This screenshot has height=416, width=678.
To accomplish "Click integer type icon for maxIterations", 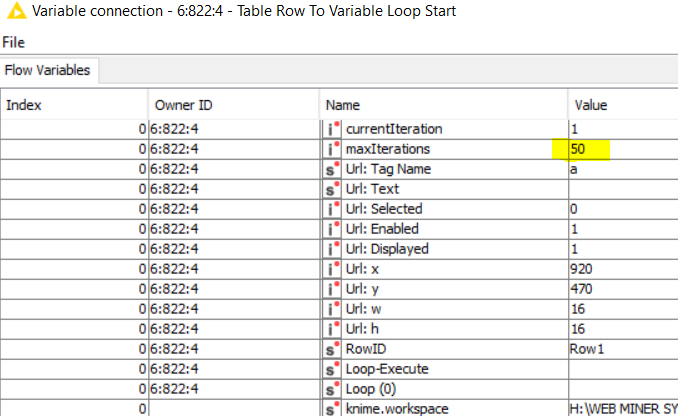I will (332, 149).
